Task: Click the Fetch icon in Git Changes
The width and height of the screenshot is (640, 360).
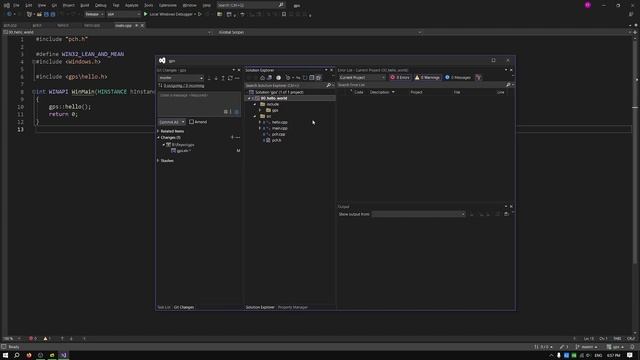Action: tap(209, 78)
